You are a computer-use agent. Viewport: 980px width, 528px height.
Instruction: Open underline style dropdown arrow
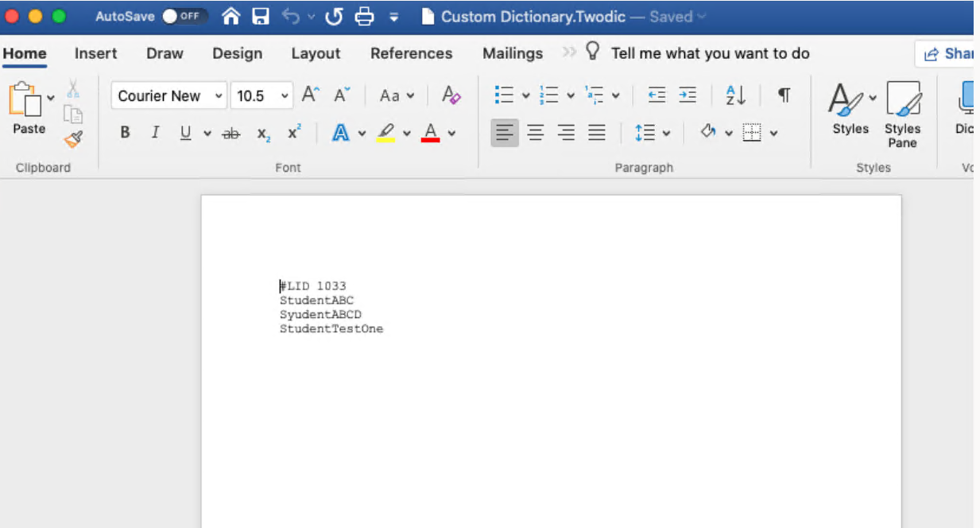coord(207,134)
